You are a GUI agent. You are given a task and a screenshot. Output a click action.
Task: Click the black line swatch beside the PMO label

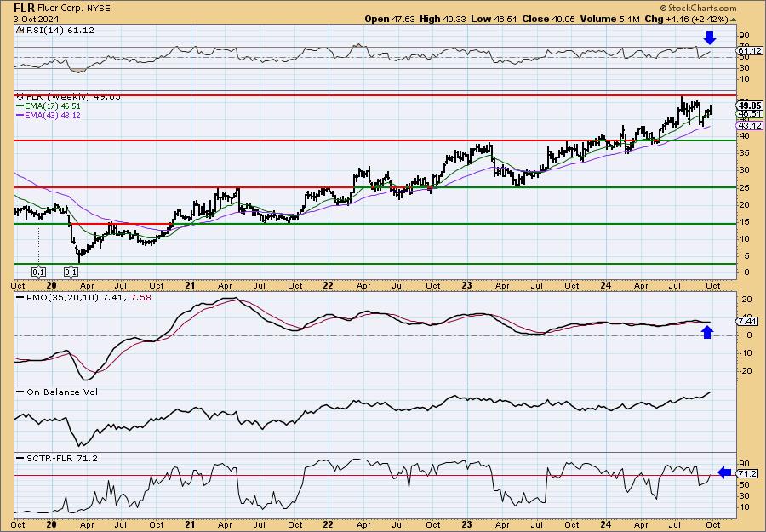coord(20,297)
